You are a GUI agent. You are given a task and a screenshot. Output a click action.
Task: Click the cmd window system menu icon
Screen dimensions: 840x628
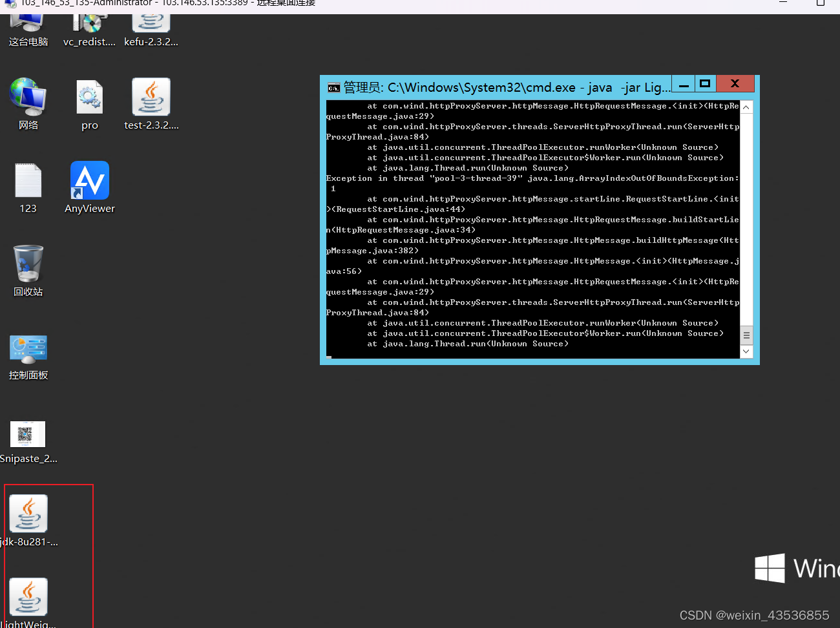coord(333,88)
